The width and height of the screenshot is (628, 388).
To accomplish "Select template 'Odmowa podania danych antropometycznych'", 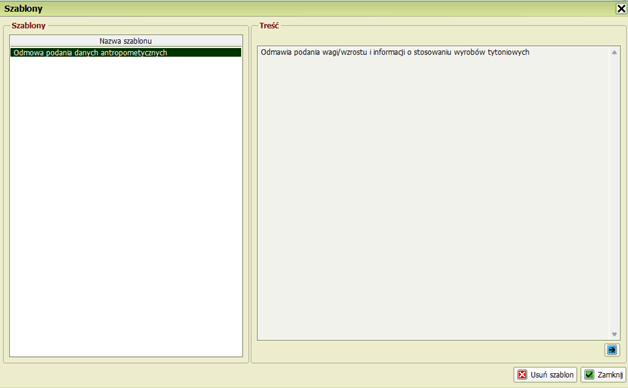I will (126, 52).
